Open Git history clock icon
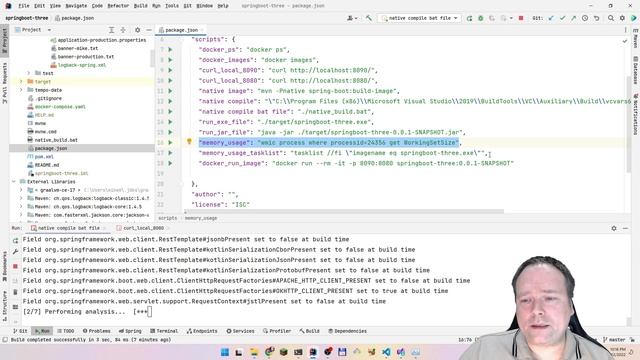The height and width of the screenshot is (360, 640). tap(585, 18)
